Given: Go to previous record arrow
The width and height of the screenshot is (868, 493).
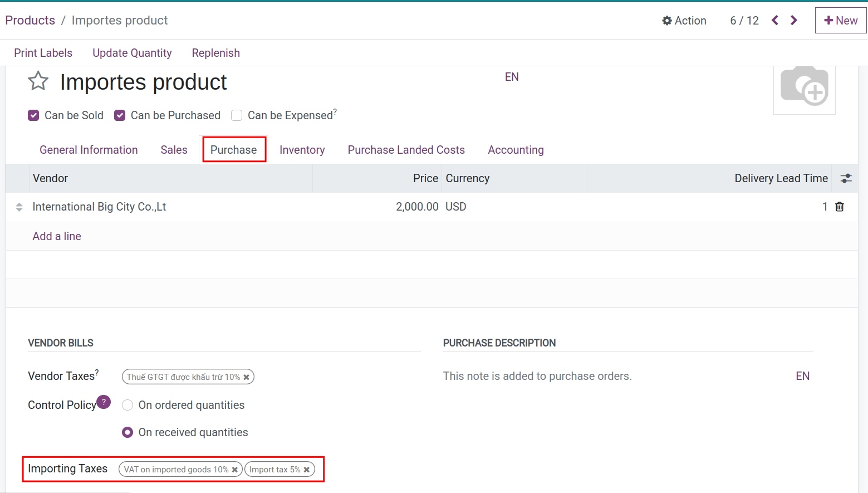Looking at the screenshot, I should (775, 21).
